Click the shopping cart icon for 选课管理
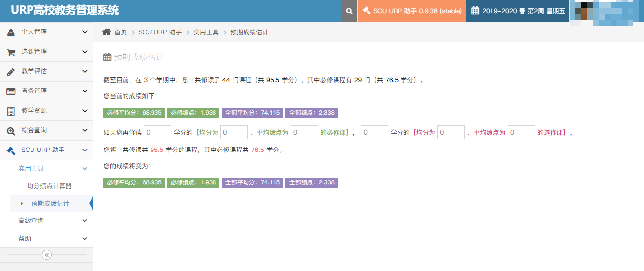Viewport: 644px width, 271px height. [x=11, y=52]
